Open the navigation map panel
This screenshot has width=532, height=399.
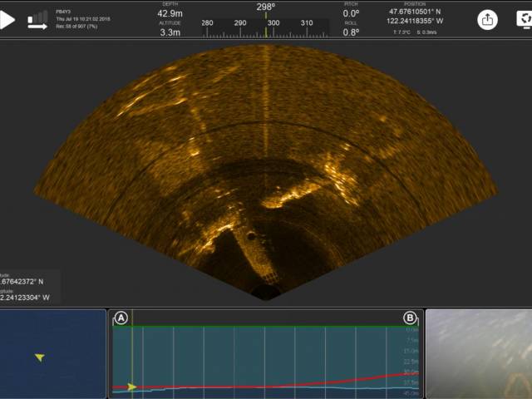52,354
